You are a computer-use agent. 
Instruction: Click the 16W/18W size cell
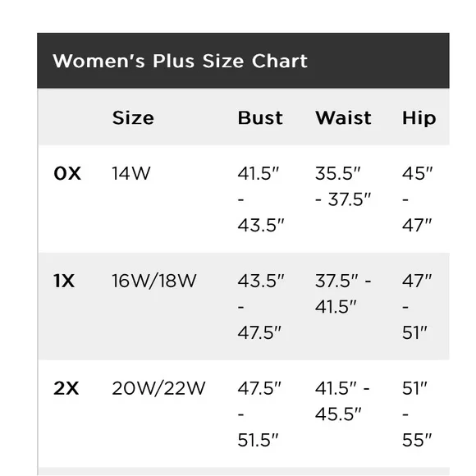[154, 281]
